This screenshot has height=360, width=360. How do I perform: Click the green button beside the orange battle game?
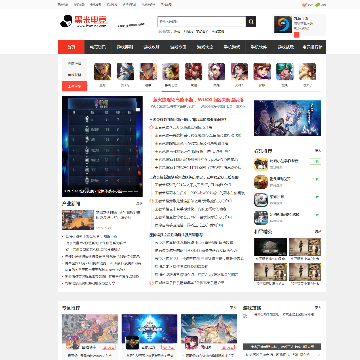pos(316,180)
